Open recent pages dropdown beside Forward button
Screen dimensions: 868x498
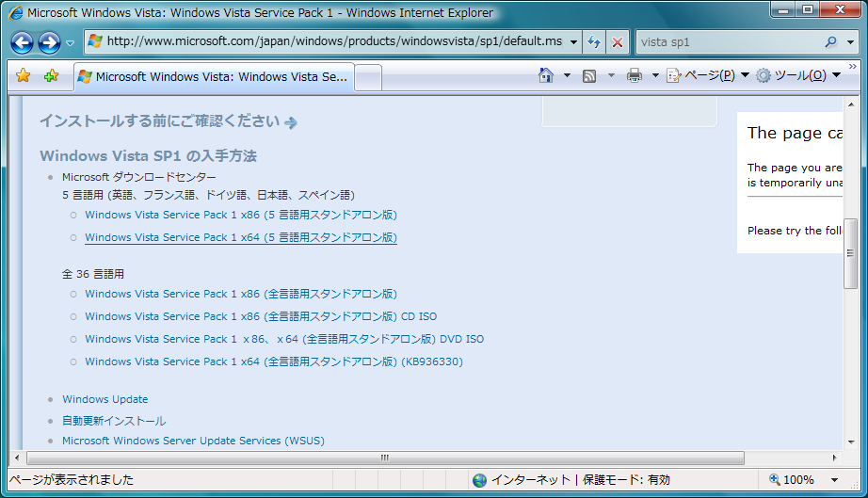click(70, 42)
